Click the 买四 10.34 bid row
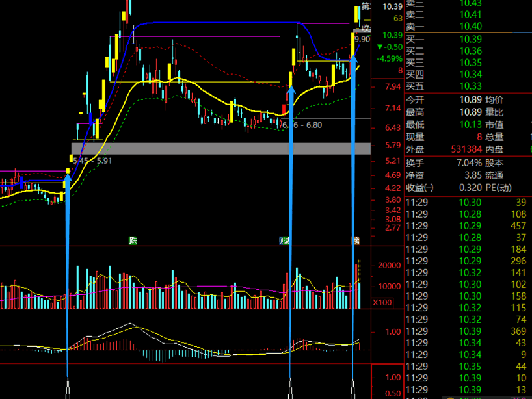The height and width of the screenshot is (399, 532). tap(444, 74)
